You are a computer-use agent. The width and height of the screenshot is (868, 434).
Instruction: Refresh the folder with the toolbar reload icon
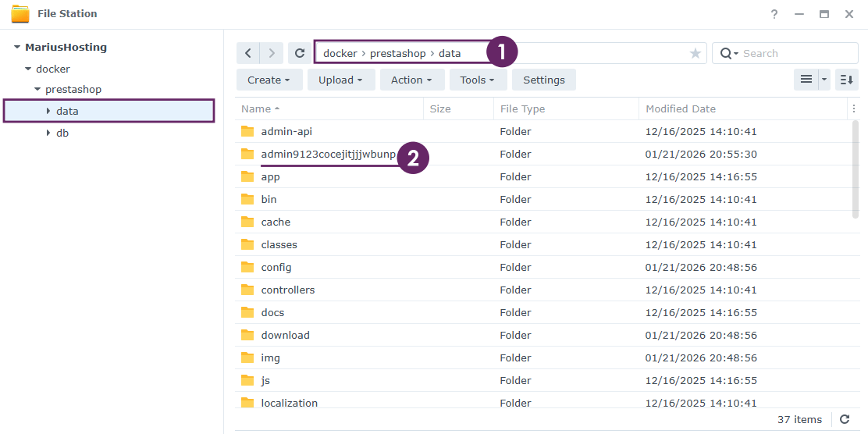click(x=300, y=53)
